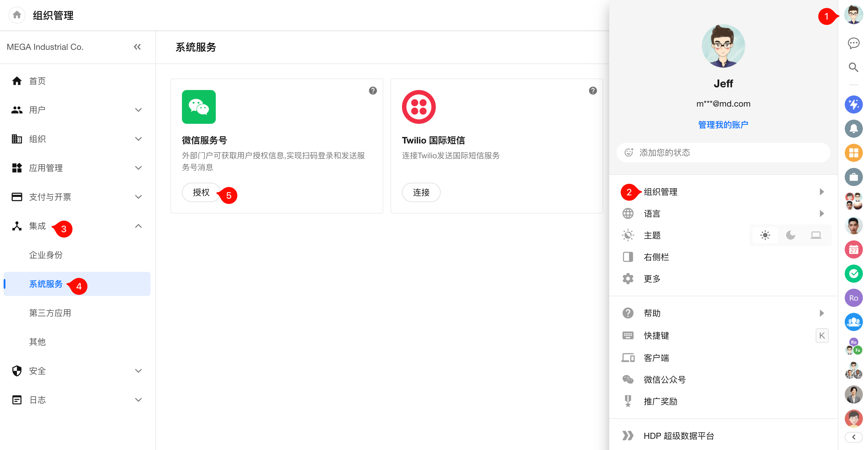Switch to dark theme moon option

coord(791,235)
